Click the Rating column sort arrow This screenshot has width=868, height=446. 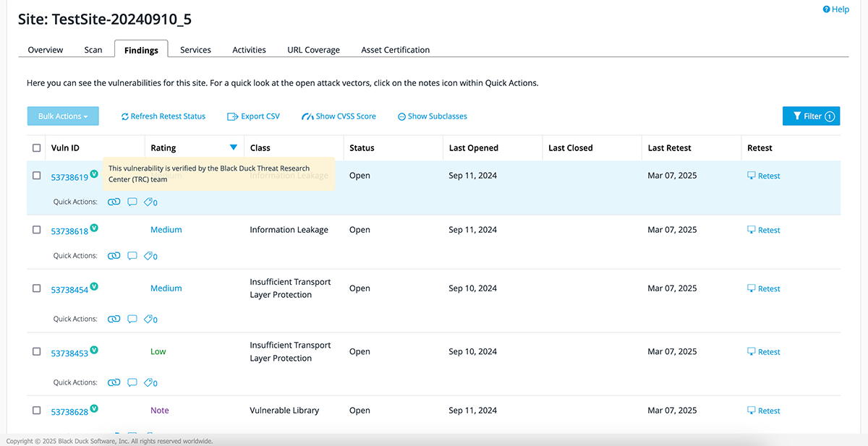click(233, 147)
